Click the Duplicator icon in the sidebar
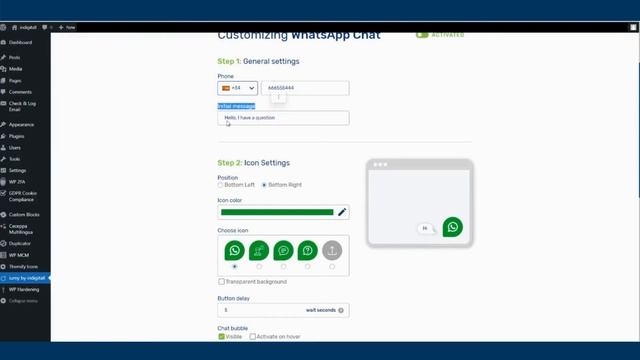 (x=3, y=244)
